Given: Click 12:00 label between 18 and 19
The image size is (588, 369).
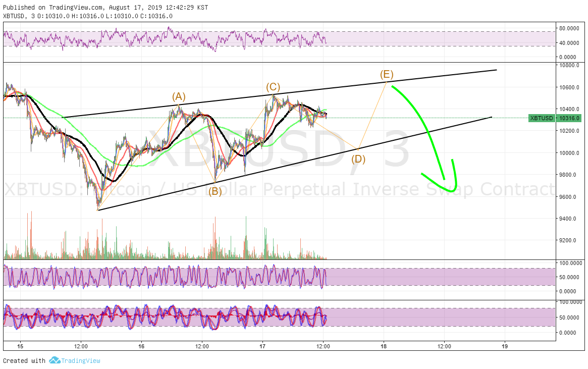Looking at the screenshot, I should coord(444,346).
